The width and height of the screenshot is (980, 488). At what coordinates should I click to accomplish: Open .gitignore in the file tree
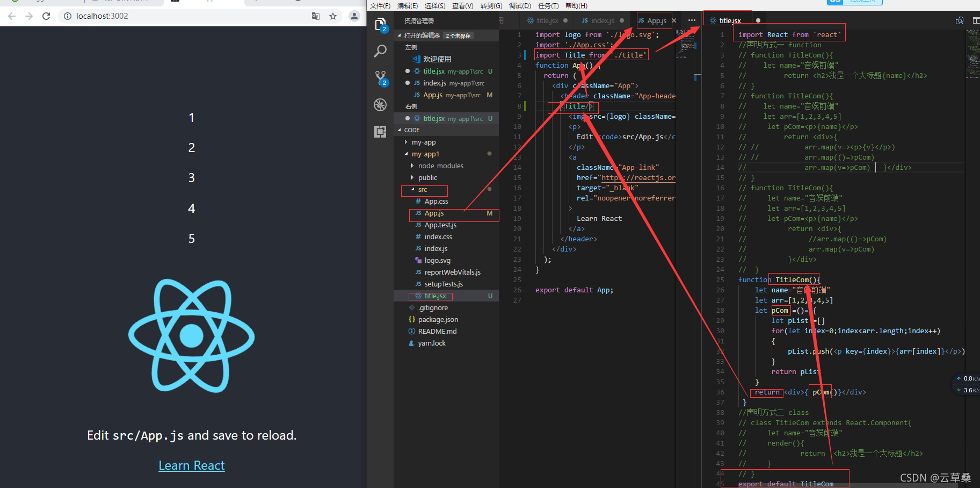coord(433,308)
